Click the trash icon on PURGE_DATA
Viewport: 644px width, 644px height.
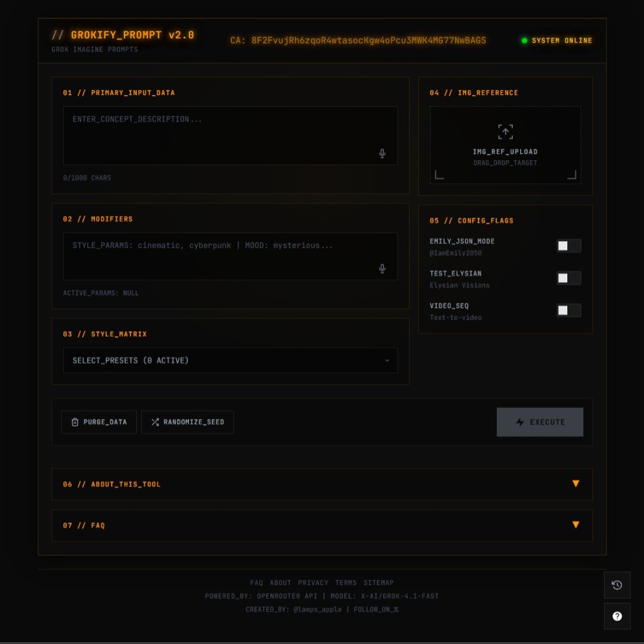click(x=75, y=422)
